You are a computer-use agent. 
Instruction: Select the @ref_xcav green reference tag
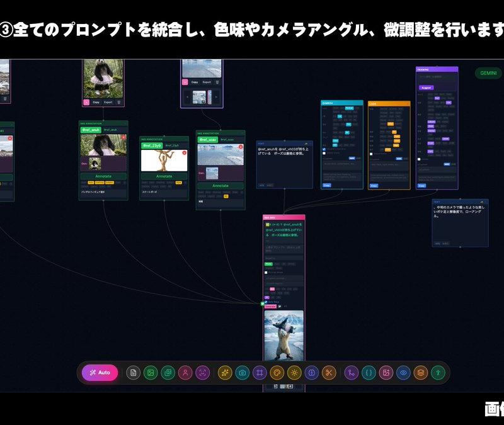click(x=208, y=140)
